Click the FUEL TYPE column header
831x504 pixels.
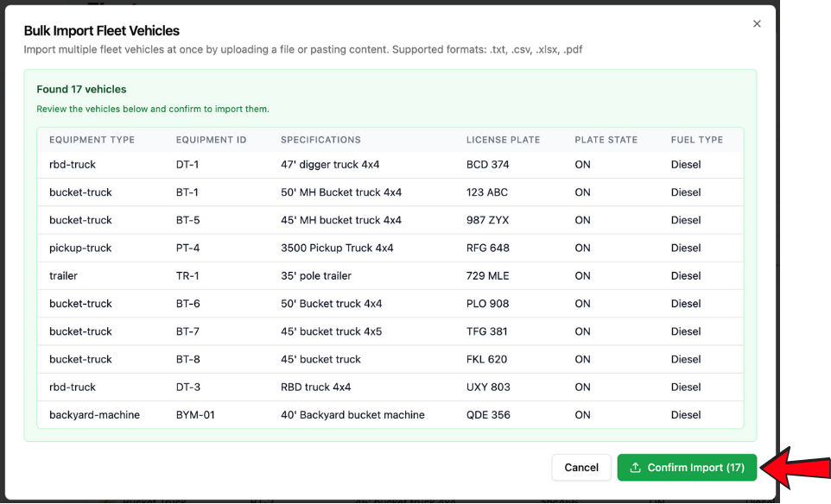click(x=696, y=139)
